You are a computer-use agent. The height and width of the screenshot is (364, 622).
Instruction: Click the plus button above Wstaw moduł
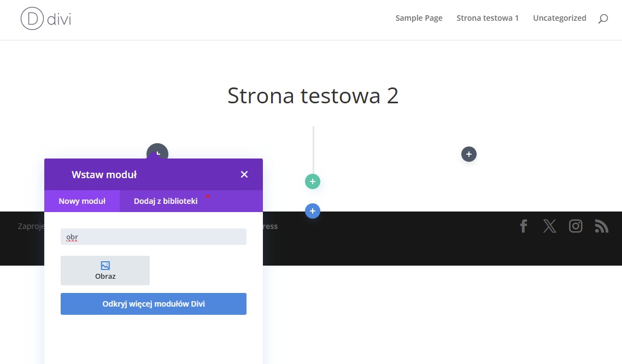pyautogui.click(x=157, y=151)
